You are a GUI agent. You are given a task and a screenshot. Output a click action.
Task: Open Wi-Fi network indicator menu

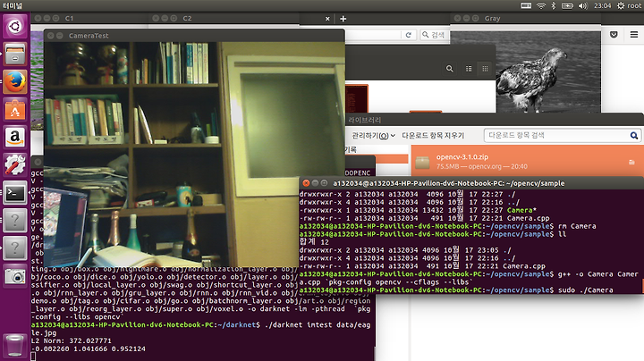541,5
